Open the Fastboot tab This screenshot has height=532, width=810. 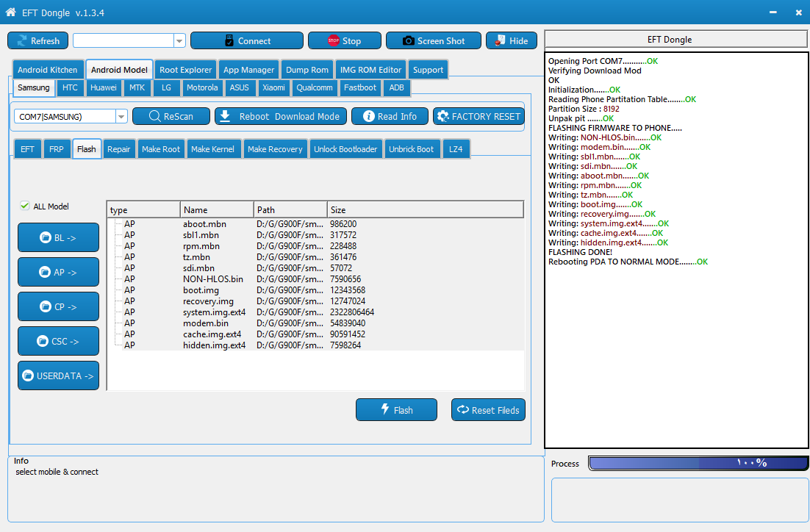tap(360, 87)
